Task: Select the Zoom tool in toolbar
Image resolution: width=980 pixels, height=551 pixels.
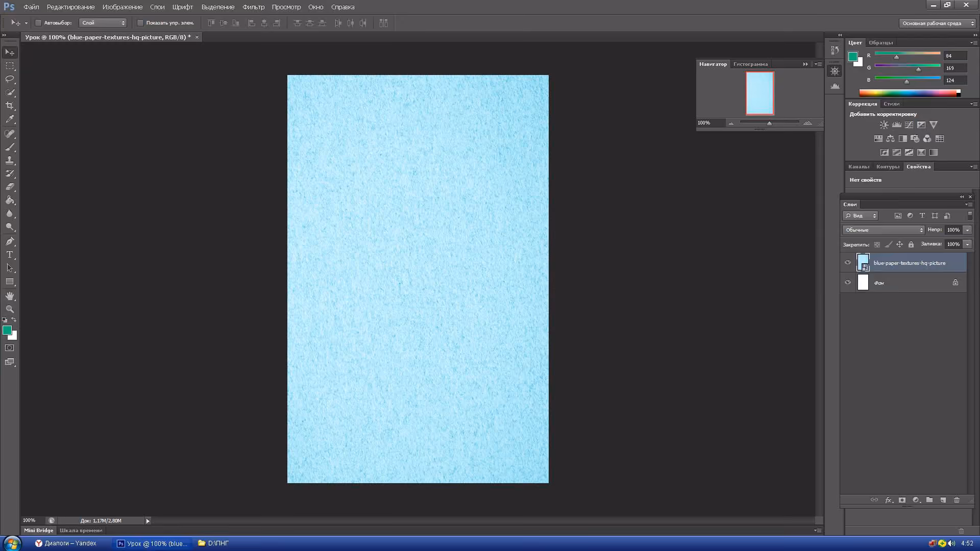Action: 10,309
